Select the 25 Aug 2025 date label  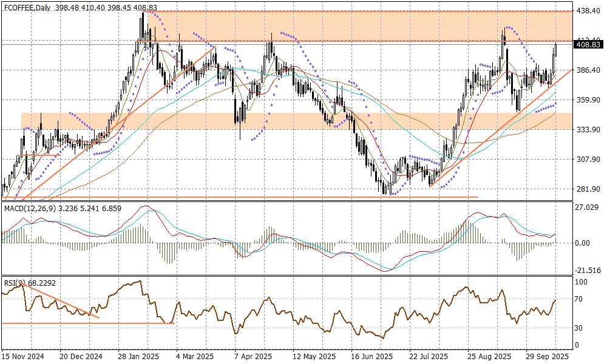(x=484, y=357)
